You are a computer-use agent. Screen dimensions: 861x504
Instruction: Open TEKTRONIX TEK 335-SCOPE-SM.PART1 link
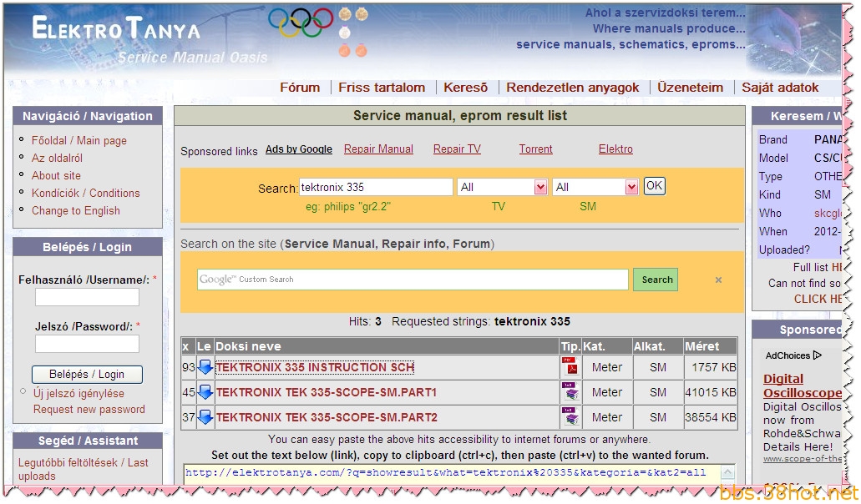327,392
